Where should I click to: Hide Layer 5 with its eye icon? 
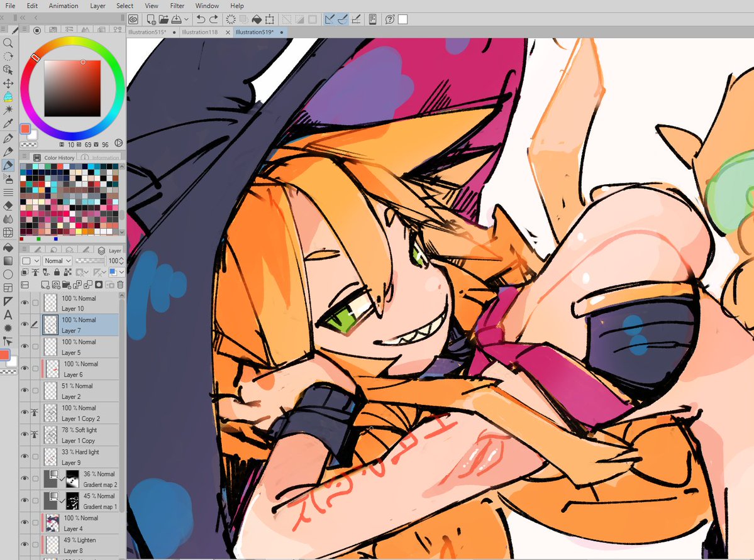tap(25, 346)
